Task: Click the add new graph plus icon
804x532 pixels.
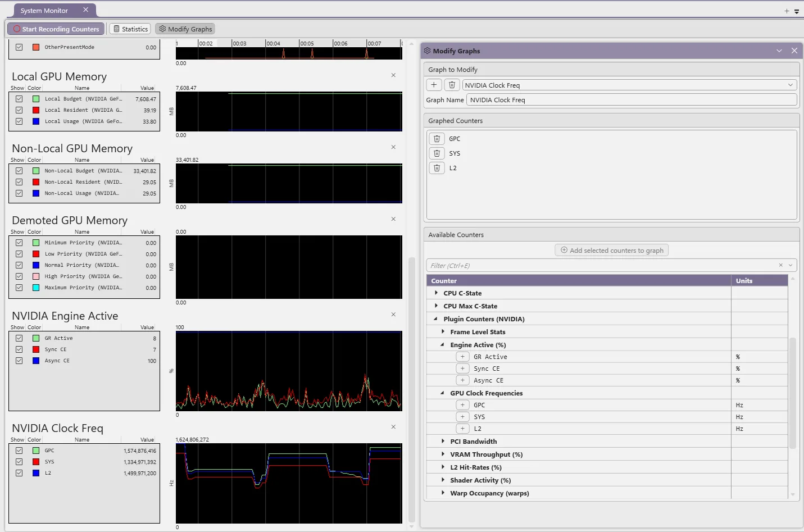Action: point(434,85)
